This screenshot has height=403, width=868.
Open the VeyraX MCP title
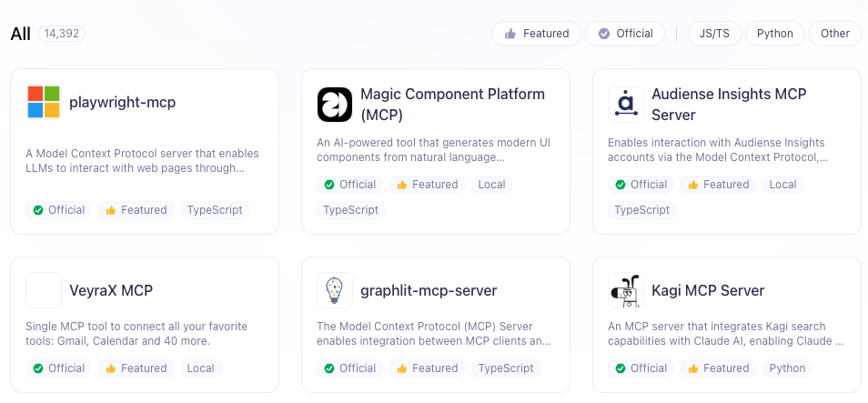111,290
